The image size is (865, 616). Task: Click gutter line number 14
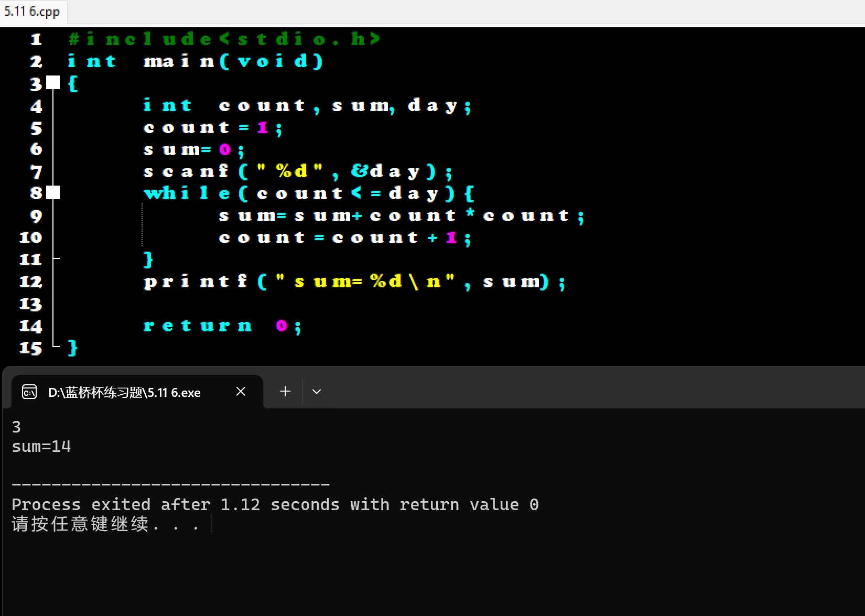click(30, 326)
